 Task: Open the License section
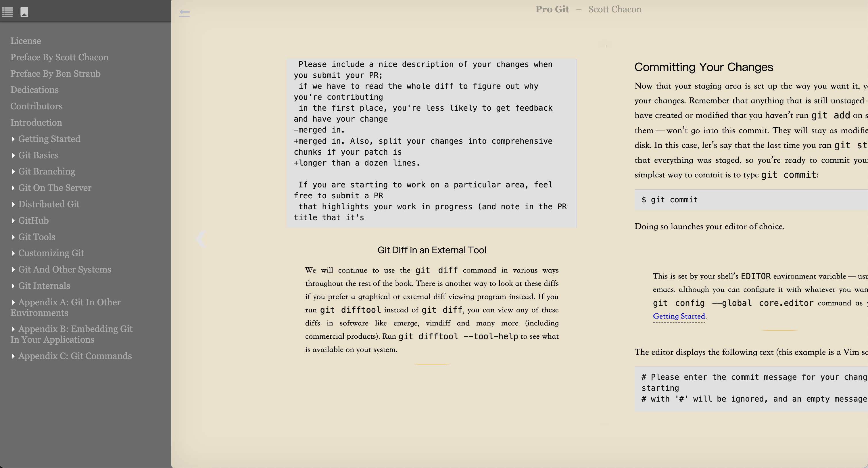(x=26, y=41)
